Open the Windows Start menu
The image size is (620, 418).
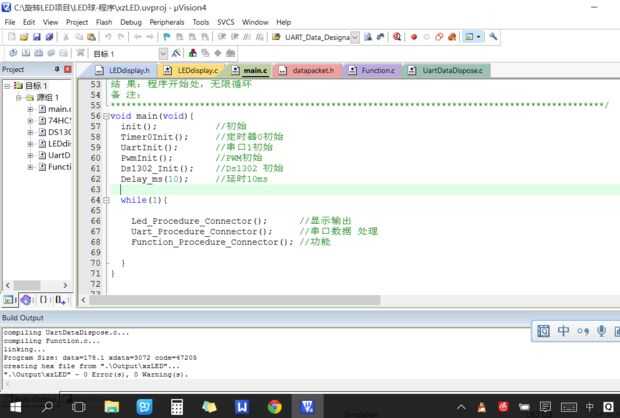tap(15, 407)
